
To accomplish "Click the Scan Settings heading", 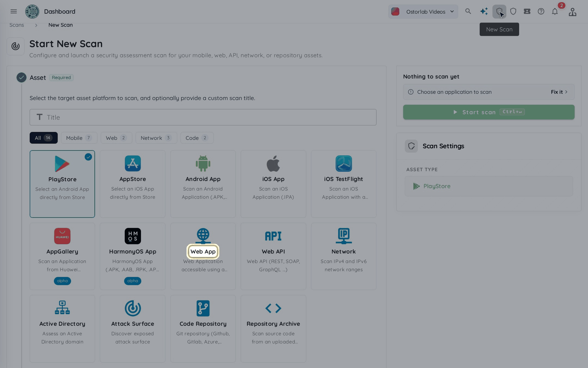I will pos(443,146).
